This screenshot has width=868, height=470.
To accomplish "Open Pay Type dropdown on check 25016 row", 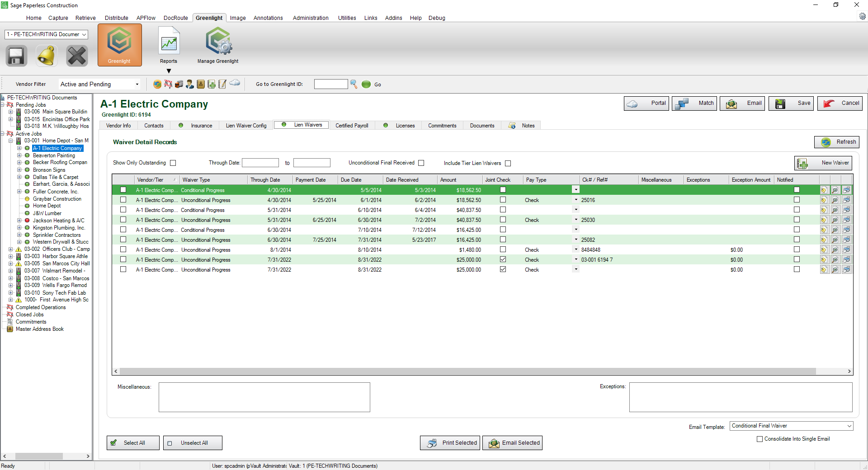I will [576, 200].
